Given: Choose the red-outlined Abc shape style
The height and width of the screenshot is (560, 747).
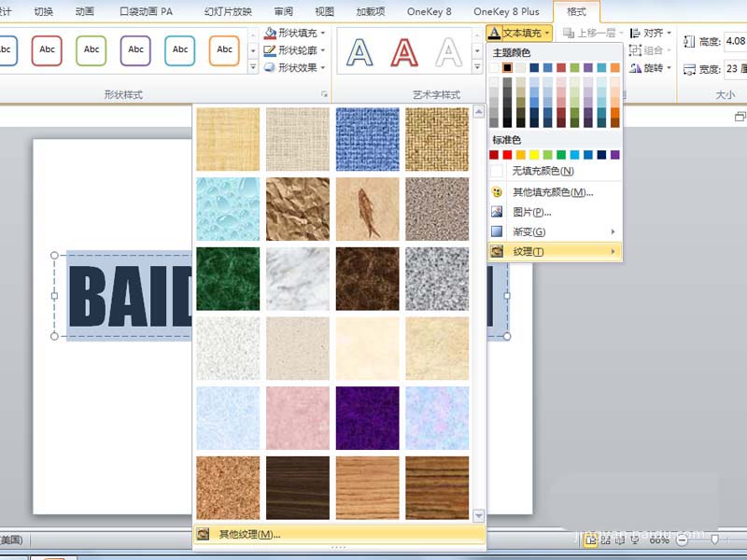Looking at the screenshot, I should click(x=47, y=50).
